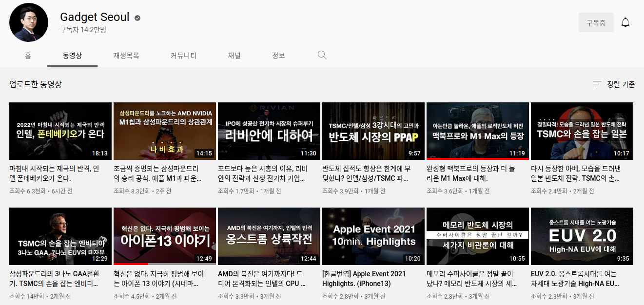
Task: Click the verified badge beside Gadget Seoul
Action: (x=137, y=18)
